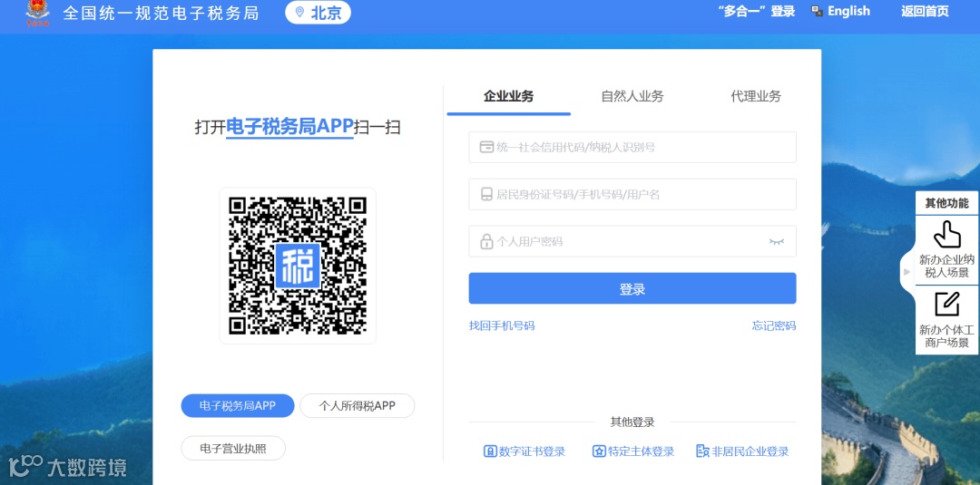Screen dimensions: 980x485
Task: Open the 北京 location selector
Action: coord(318,13)
